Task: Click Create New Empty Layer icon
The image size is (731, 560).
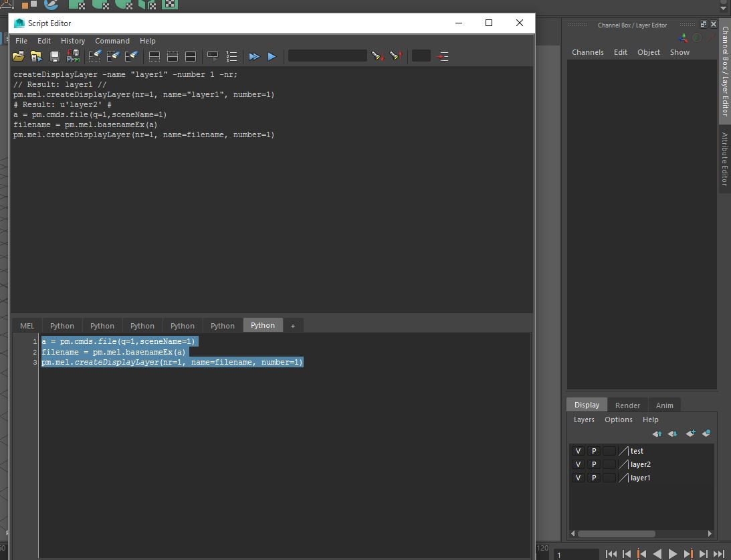Action: pos(690,433)
